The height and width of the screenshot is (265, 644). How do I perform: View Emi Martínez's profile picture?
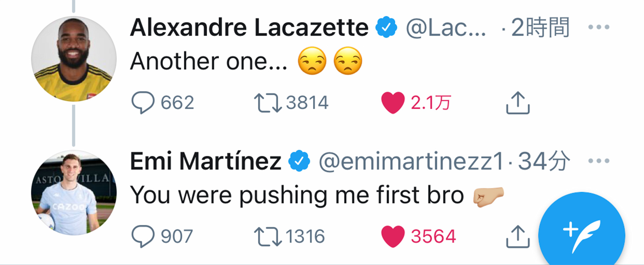pyautogui.click(x=74, y=192)
